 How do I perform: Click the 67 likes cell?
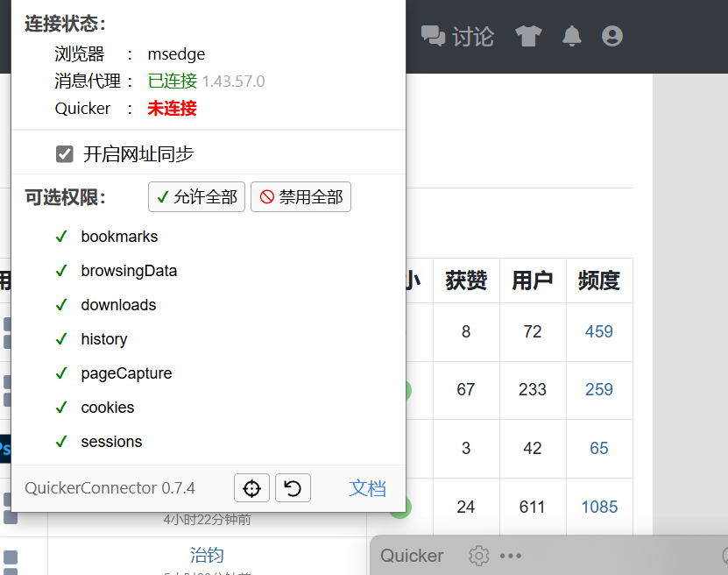[x=466, y=389]
